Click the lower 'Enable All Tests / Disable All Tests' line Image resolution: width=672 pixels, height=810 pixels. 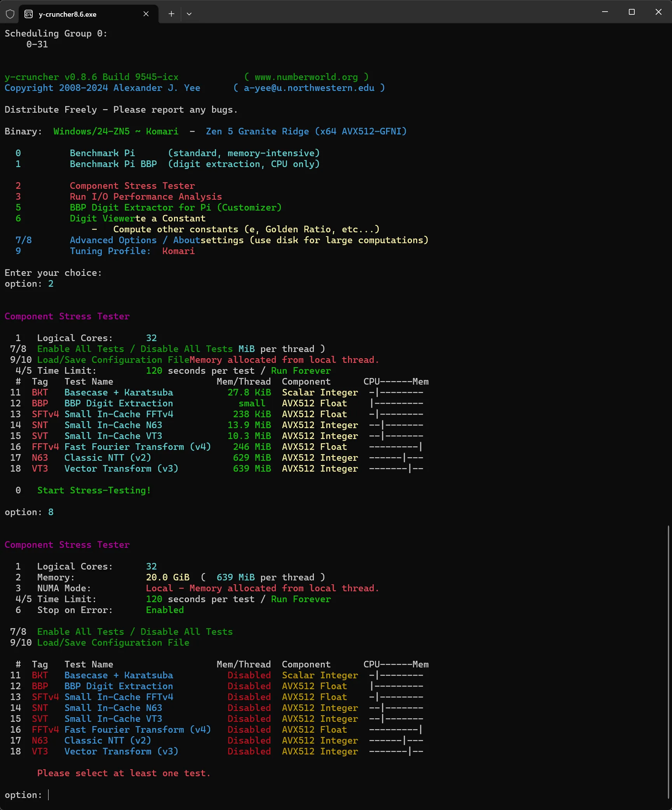click(x=135, y=632)
